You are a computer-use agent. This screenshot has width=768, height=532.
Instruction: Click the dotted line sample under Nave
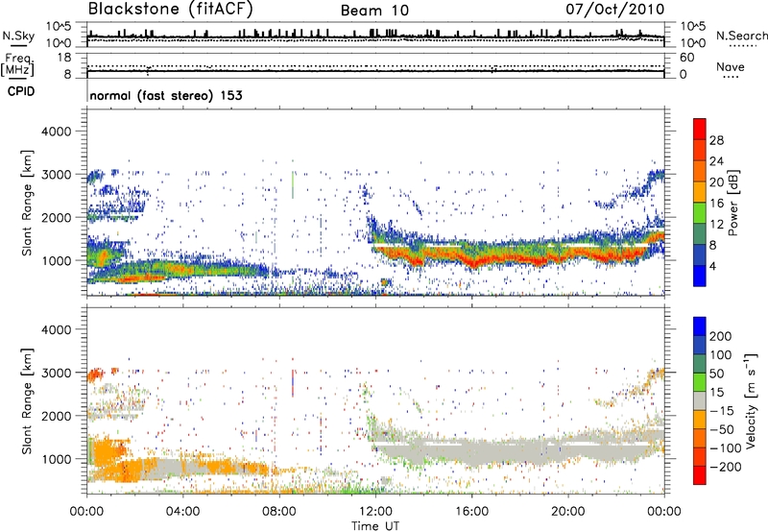point(731,77)
